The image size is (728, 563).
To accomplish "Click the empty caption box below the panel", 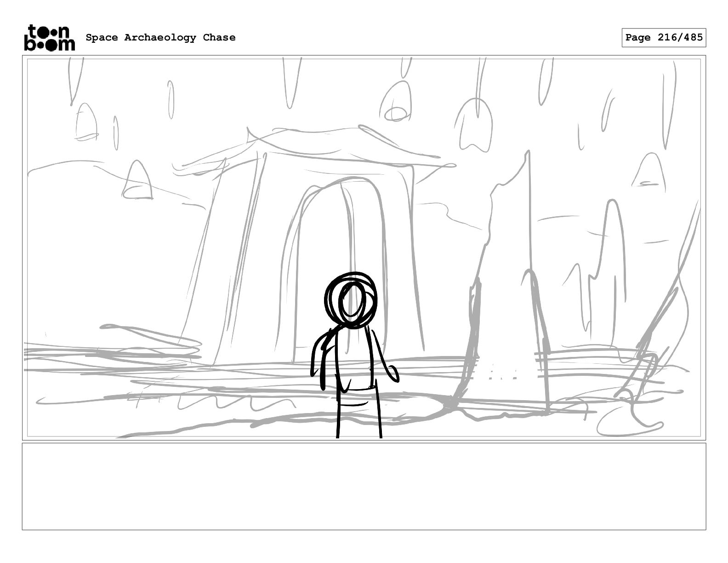I will (364, 486).
